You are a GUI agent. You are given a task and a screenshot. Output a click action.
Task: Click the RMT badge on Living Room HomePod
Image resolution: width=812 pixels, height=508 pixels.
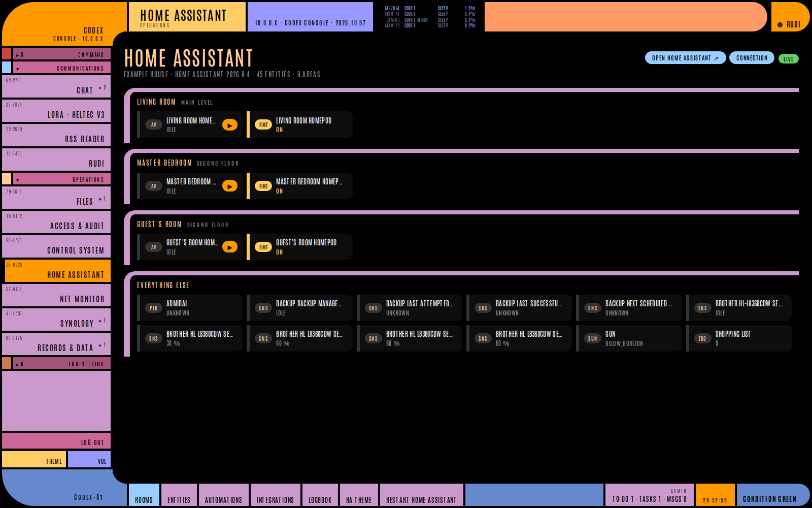tap(263, 125)
